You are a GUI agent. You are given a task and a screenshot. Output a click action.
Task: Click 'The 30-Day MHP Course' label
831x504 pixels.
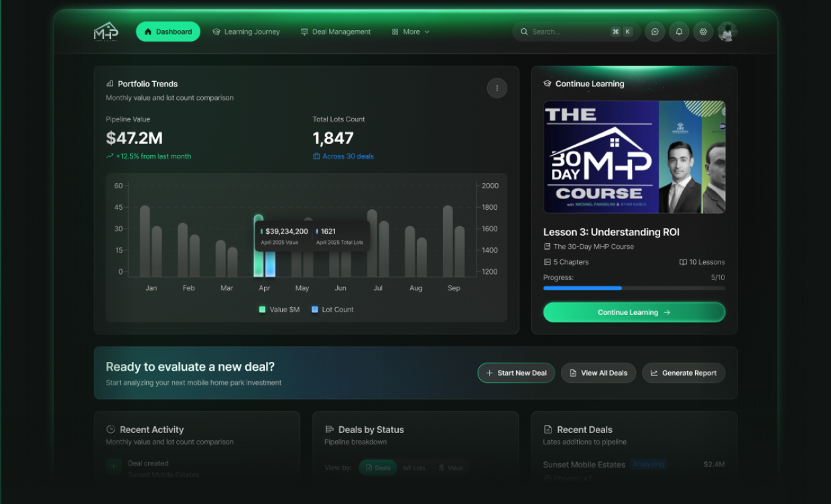594,247
